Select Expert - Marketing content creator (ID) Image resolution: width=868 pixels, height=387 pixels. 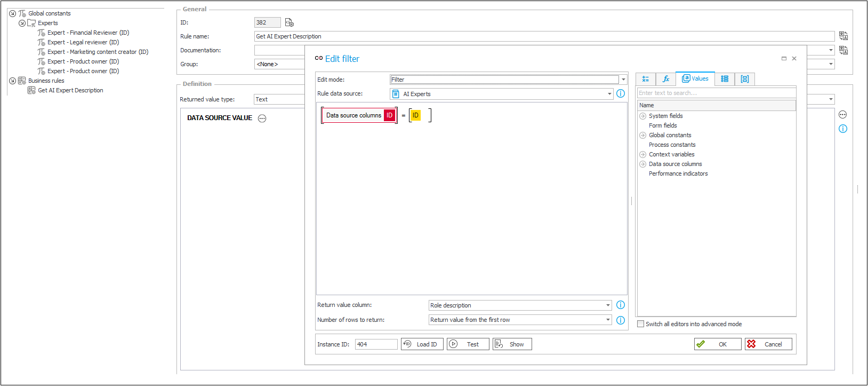pyautogui.click(x=98, y=52)
